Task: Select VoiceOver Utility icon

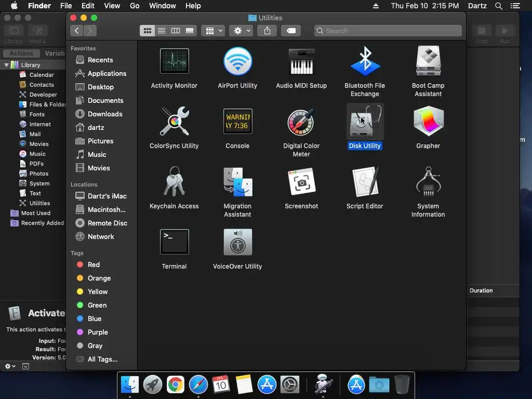Action: point(237,242)
